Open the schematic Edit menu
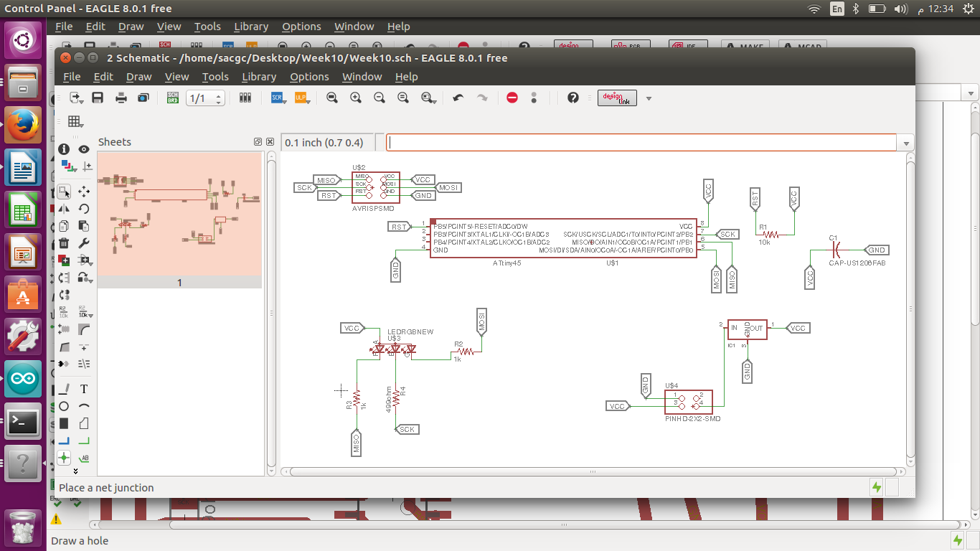The height and width of the screenshot is (551, 980). click(x=103, y=77)
